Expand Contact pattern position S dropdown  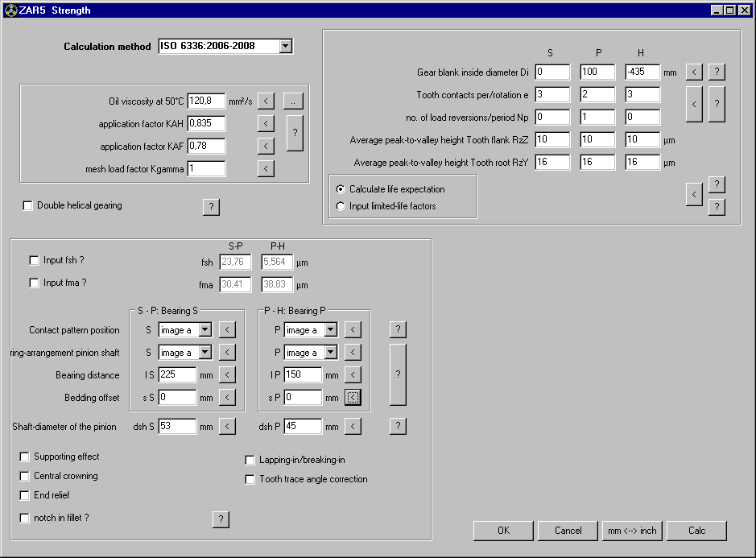click(204, 330)
